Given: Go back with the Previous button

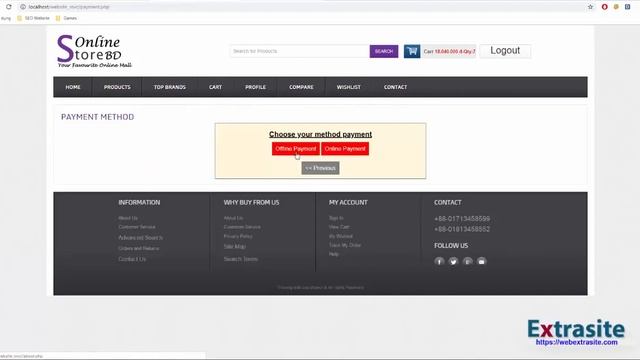Looking at the screenshot, I should pyautogui.click(x=320, y=168).
